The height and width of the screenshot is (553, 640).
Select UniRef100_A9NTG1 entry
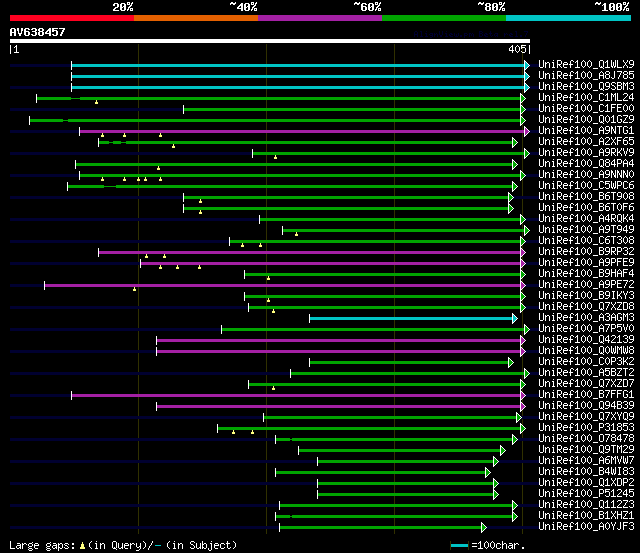[x=586, y=131]
